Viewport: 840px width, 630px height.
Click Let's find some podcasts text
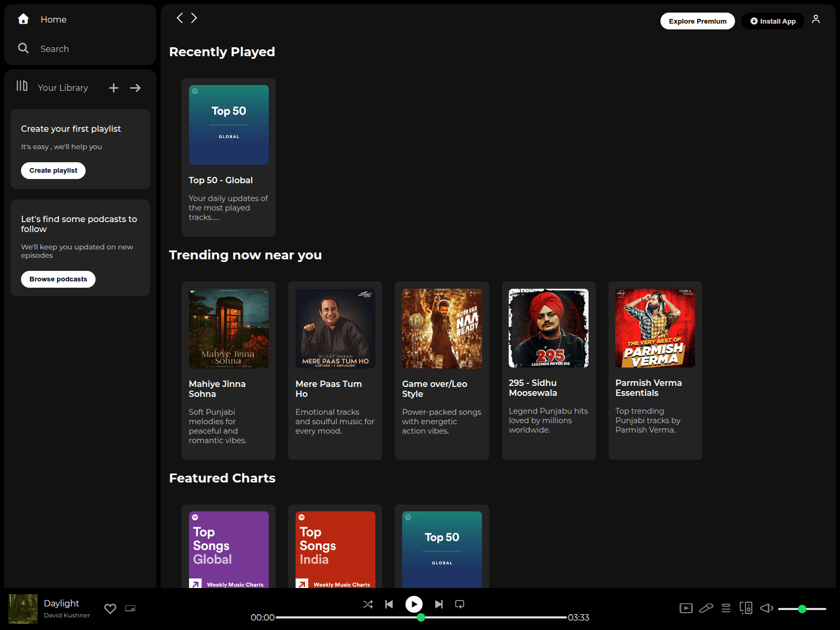79,224
